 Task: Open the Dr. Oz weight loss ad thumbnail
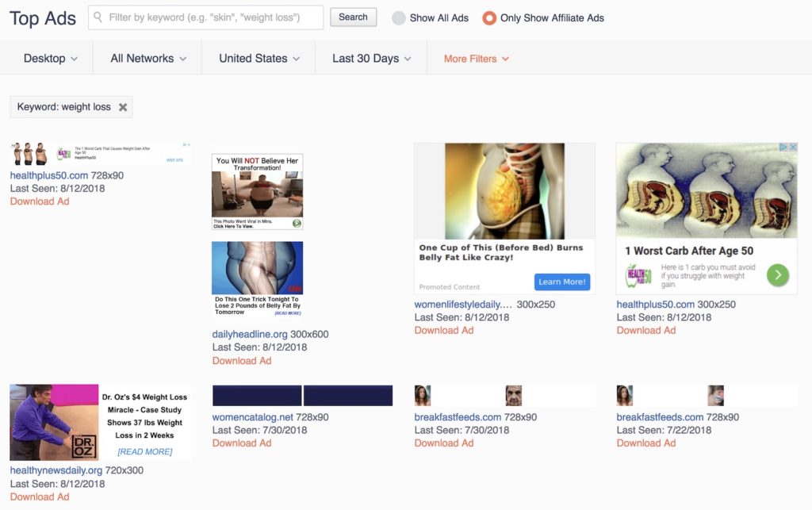(100, 422)
